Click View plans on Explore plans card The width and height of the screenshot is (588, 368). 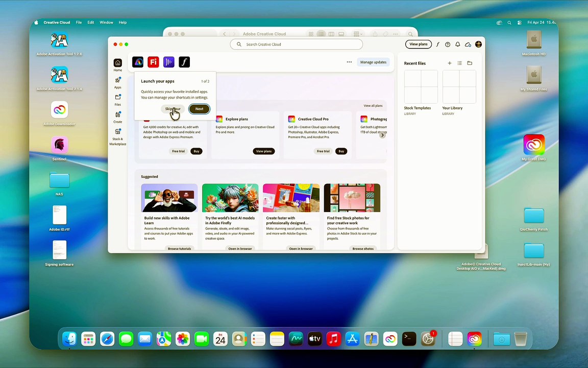[x=263, y=151]
